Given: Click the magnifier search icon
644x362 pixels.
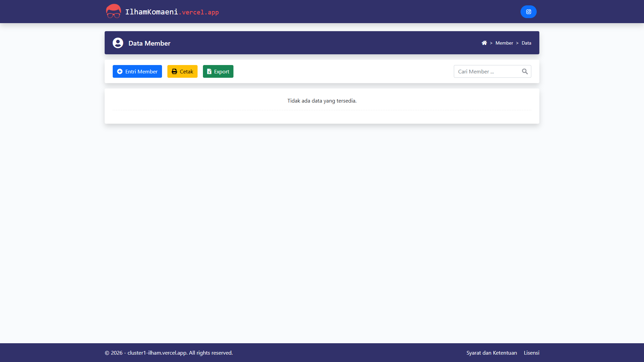Looking at the screenshot, I should tap(525, 71).
